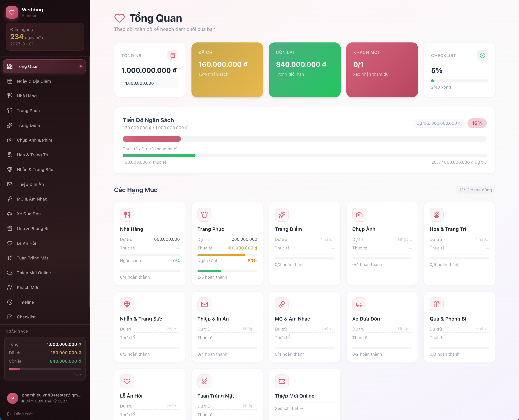Click the airplane icon on Tuần Trăng Mật card
This screenshot has height=420, width=519.
click(204, 381)
